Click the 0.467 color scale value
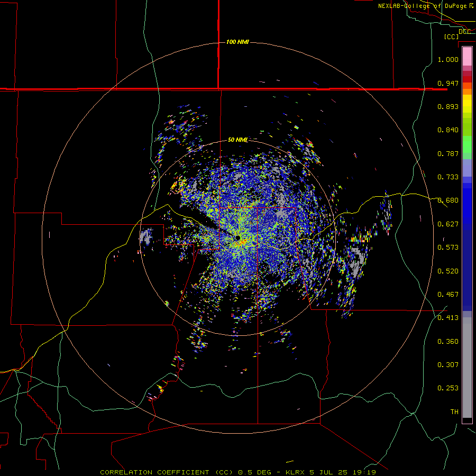Screen dimensions: 476x476 [448, 295]
